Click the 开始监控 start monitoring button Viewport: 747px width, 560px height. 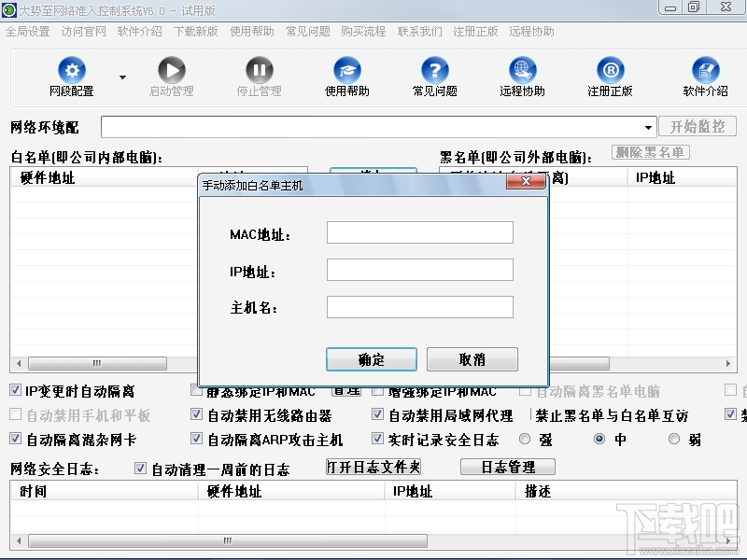(698, 127)
